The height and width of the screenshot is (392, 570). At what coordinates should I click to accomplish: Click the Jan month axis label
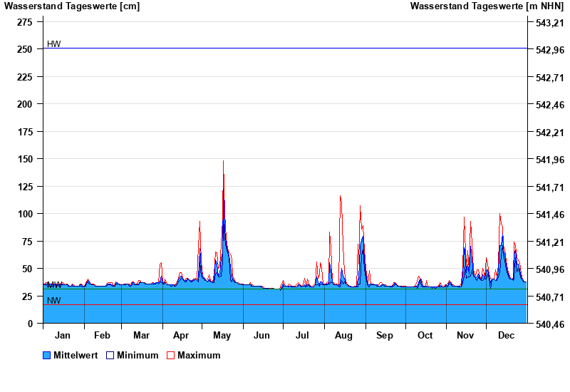point(63,335)
